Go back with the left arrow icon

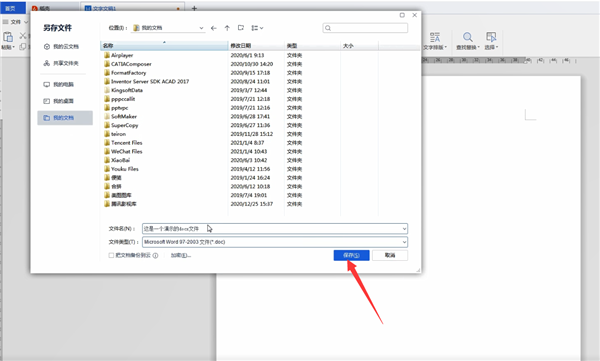pyautogui.click(x=214, y=28)
